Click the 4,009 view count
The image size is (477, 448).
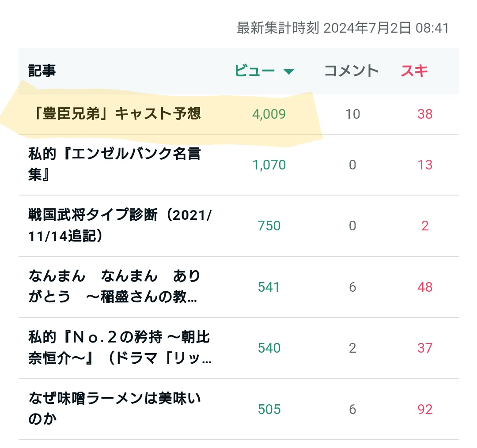(269, 114)
